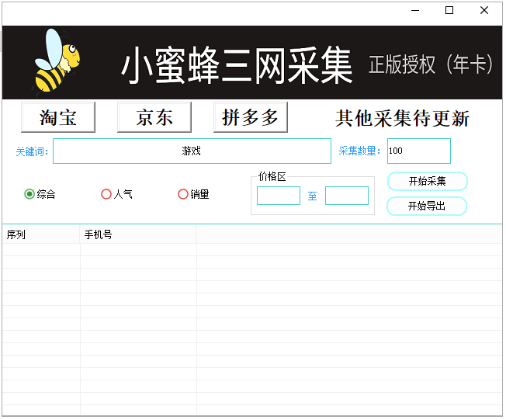Click the 其他采集待更新 label

(402, 119)
